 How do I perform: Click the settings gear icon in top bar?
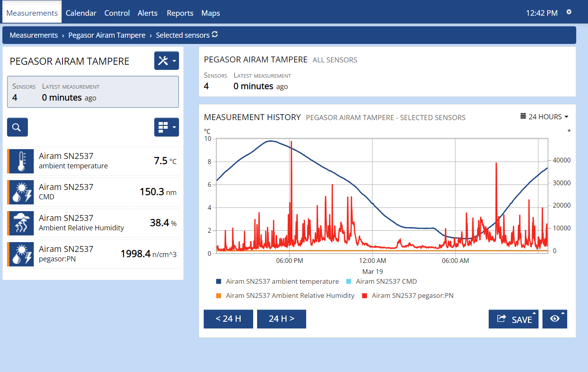(x=569, y=12)
